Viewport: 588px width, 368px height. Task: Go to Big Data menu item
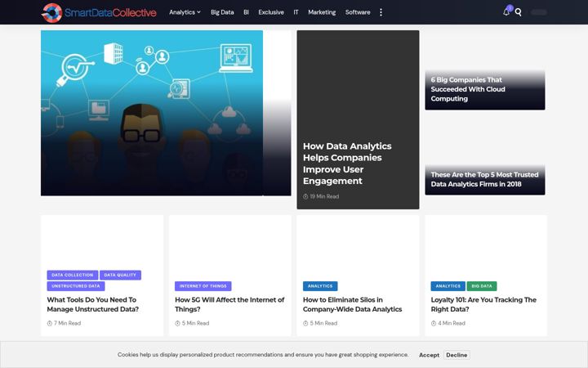(222, 12)
